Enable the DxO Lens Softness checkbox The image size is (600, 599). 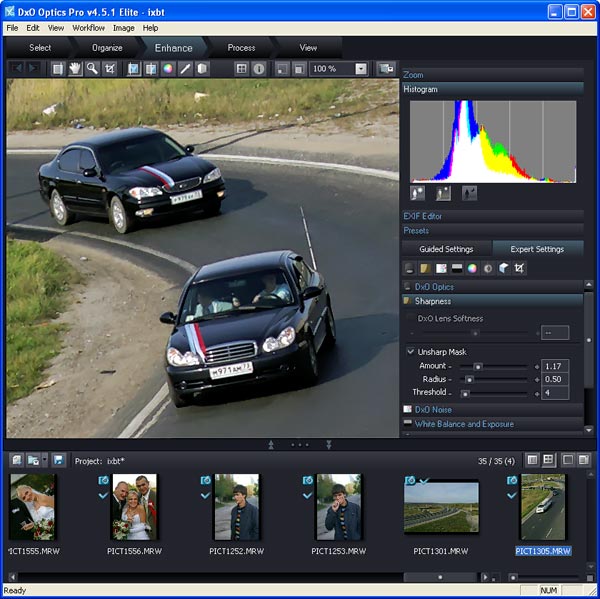point(411,318)
